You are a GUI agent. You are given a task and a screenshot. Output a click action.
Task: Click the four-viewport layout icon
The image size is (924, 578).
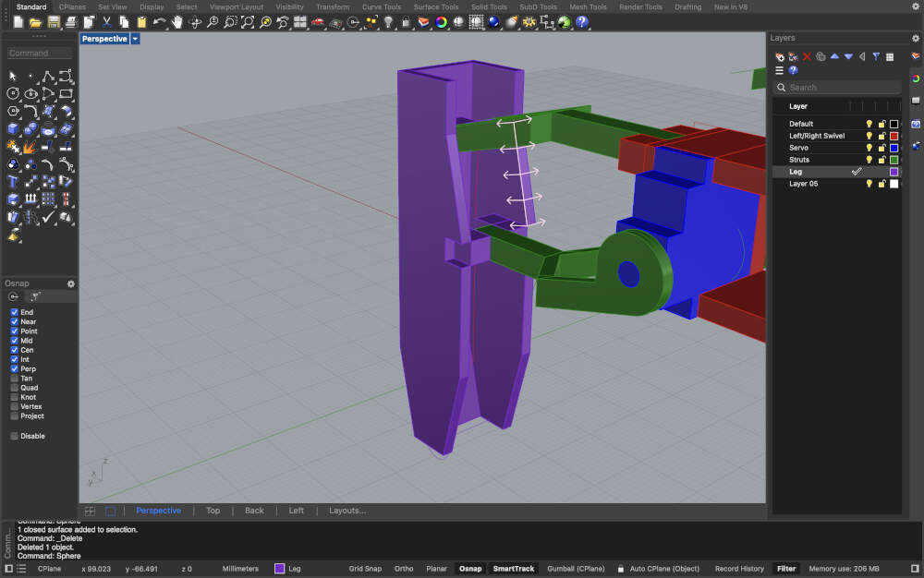click(300, 22)
